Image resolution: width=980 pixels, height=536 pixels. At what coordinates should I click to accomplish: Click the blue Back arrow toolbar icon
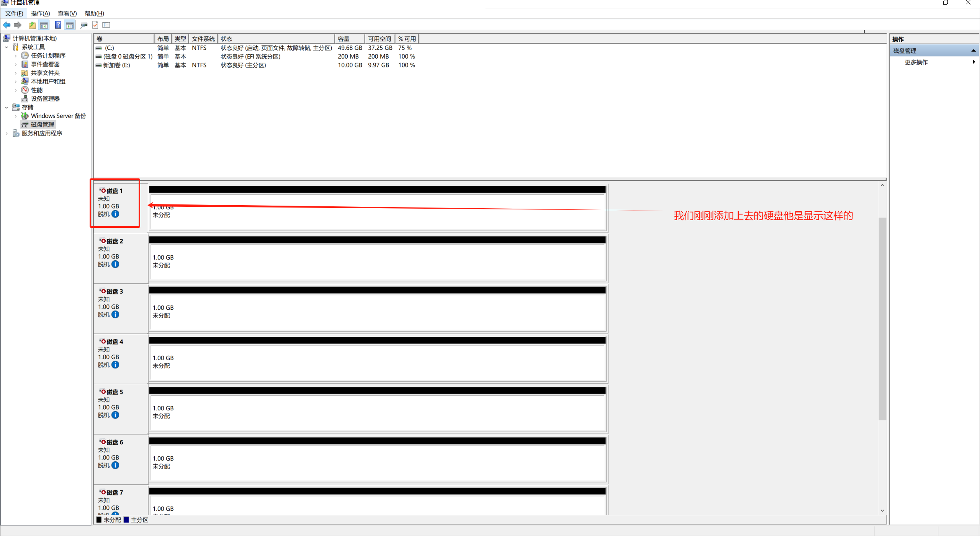(7, 25)
